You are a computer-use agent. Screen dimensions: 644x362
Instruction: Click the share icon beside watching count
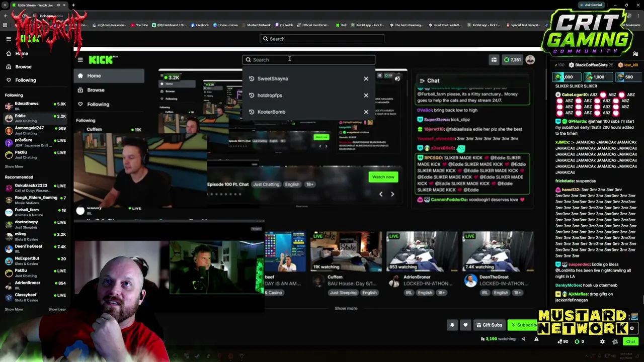coord(523,339)
